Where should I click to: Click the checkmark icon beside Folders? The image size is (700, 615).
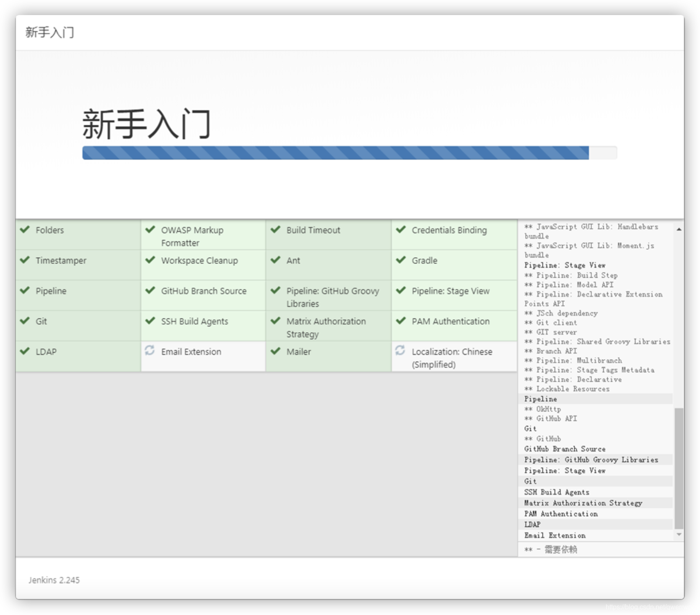[x=24, y=230]
